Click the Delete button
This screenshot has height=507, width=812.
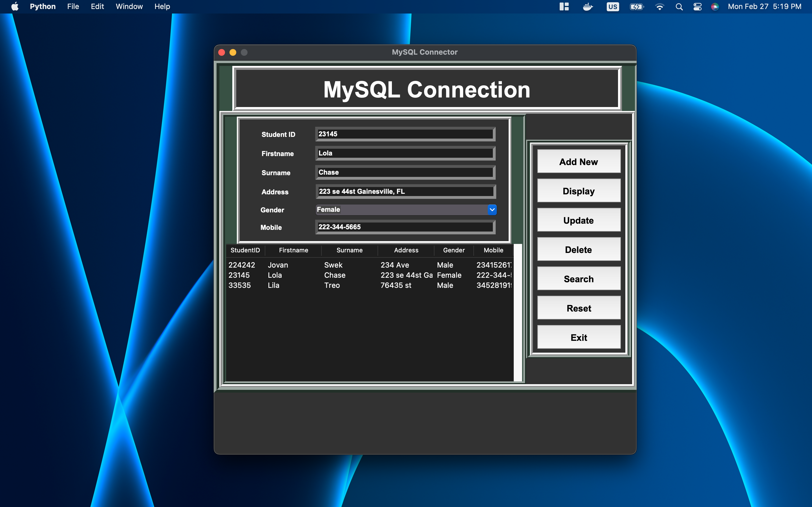coord(579,250)
